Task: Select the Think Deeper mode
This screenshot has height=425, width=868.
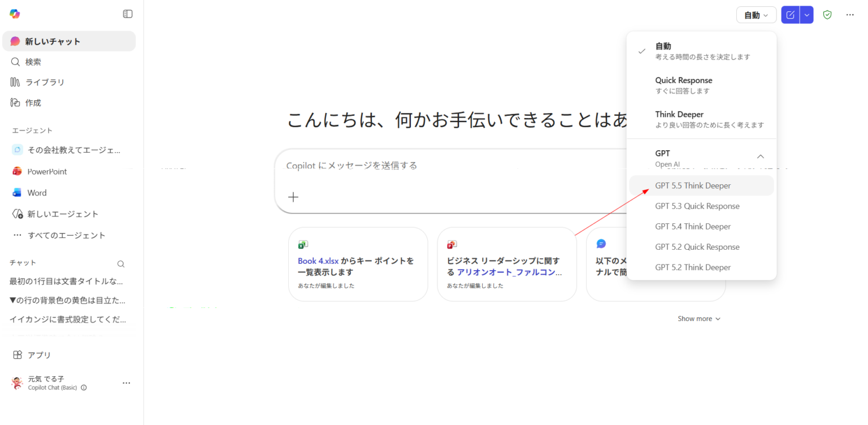Action: pos(701,119)
